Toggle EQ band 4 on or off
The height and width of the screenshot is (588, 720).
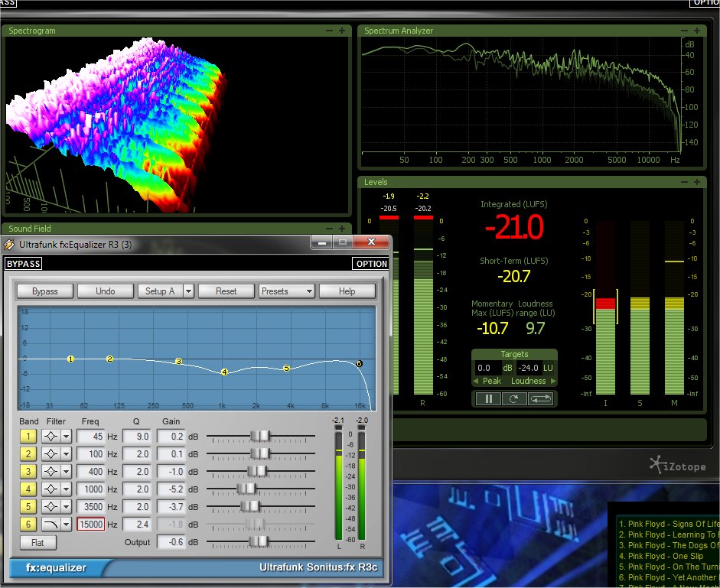pos(28,489)
